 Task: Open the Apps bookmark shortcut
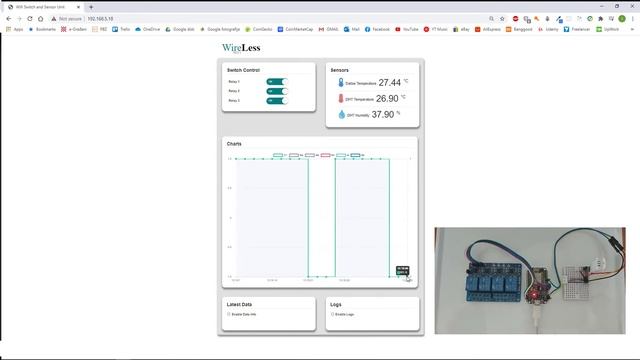click(15, 29)
